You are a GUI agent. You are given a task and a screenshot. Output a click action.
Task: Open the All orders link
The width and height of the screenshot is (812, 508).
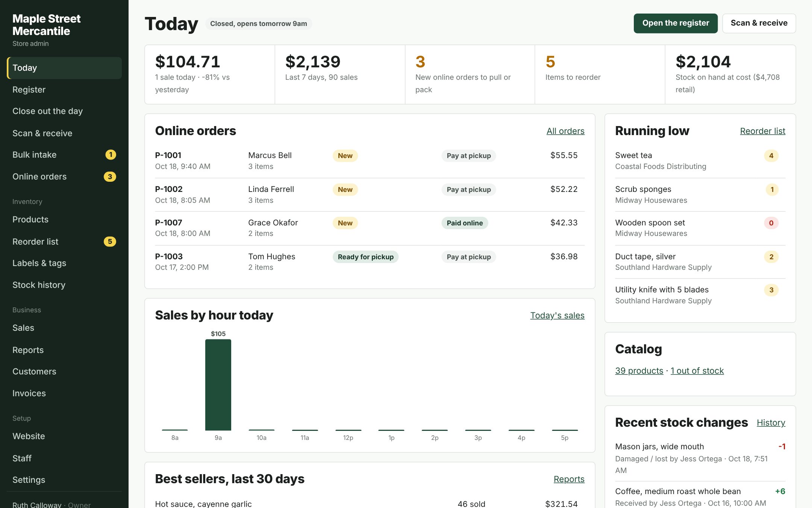tap(565, 131)
